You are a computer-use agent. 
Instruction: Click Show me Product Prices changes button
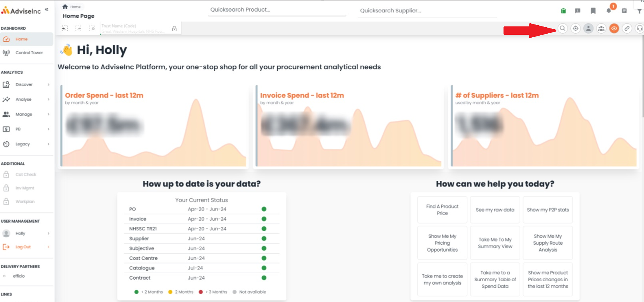(548, 279)
